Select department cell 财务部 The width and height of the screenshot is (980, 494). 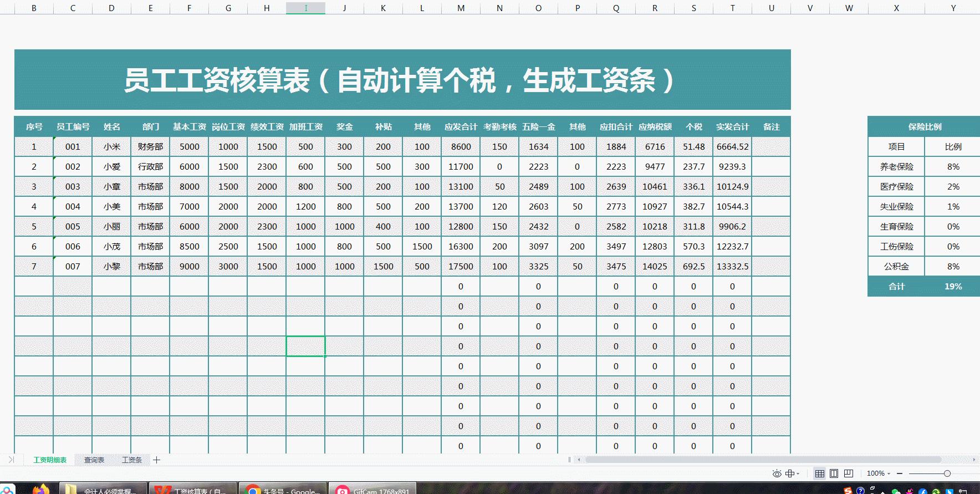[x=151, y=147]
